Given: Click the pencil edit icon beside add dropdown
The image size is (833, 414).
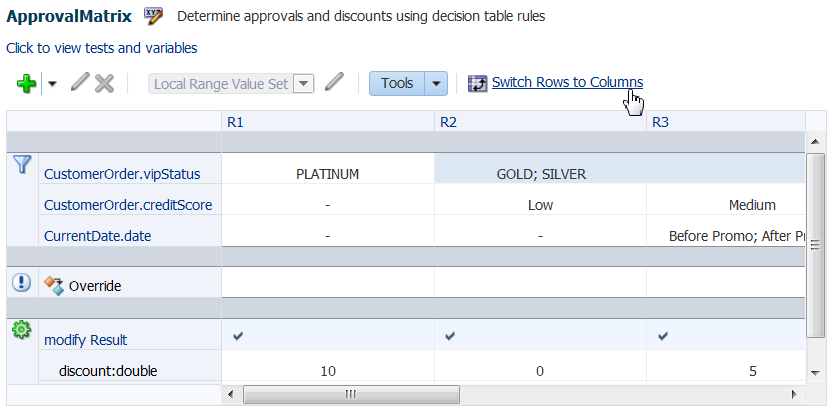Looking at the screenshot, I should (80, 83).
